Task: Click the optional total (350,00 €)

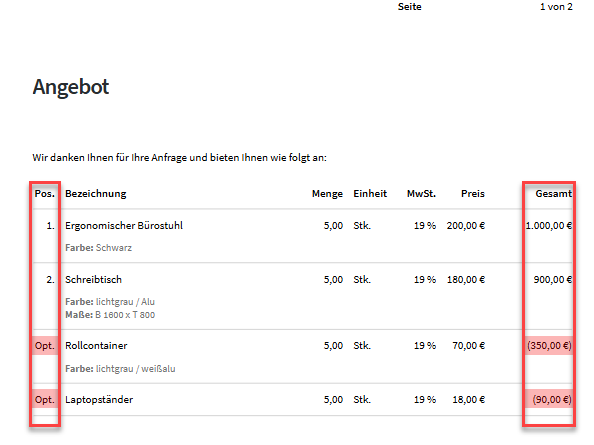Action: point(549,346)
